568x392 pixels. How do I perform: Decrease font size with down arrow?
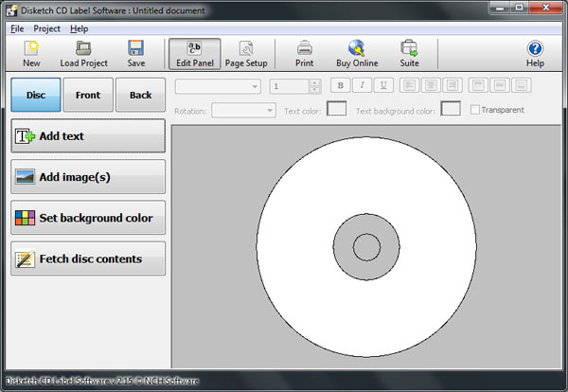pyautogui.click(x=315, y=90)
